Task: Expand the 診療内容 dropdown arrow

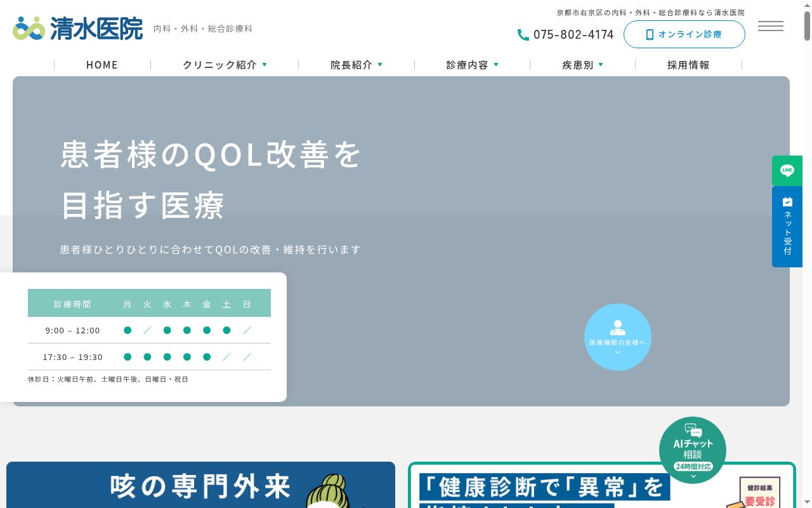Action: 496,65
